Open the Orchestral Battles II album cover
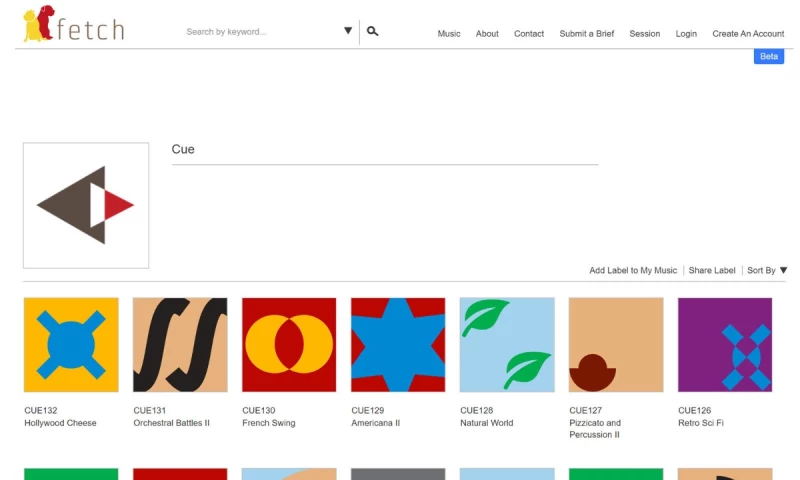This screenshot has width=800, height=480. [x=180, y=345]
